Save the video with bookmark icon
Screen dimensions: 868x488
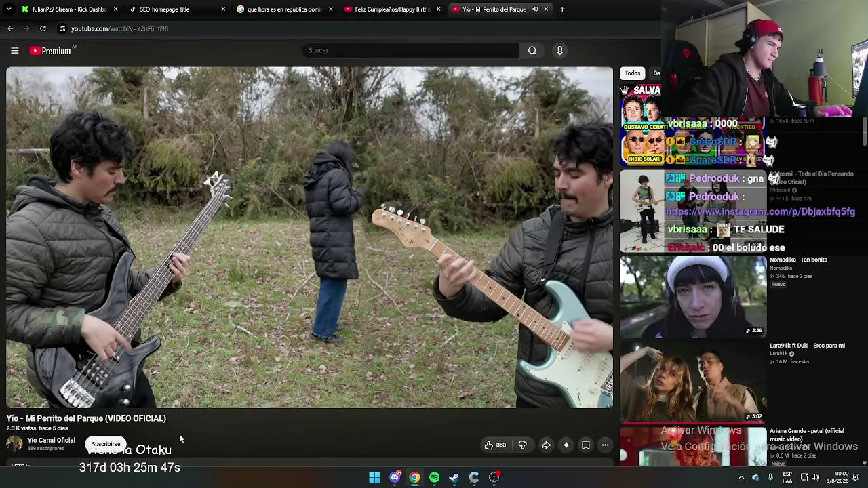click(586, 445)
